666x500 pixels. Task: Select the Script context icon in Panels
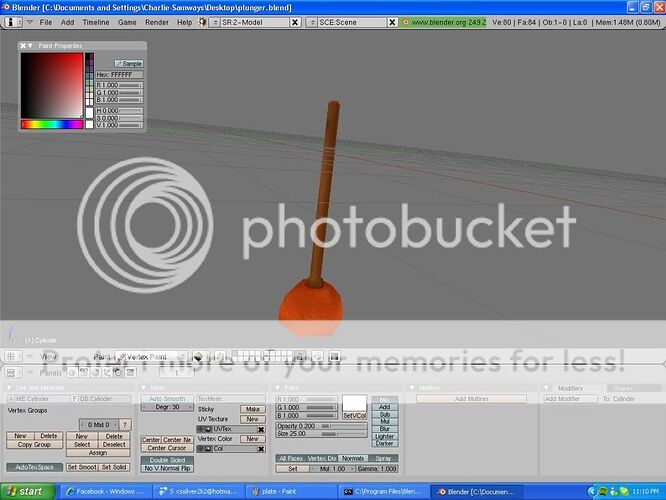coord(84,373)
